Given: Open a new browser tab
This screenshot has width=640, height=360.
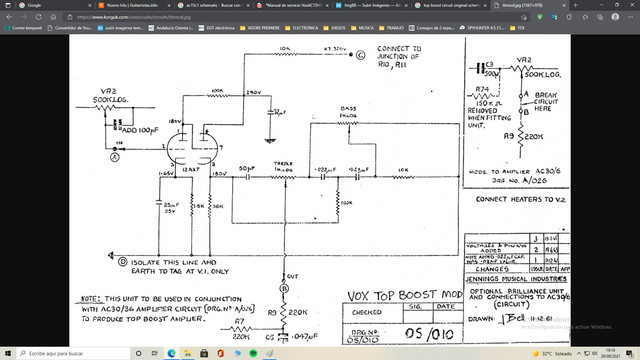Looking at the screenshot, I should [575, 5].
